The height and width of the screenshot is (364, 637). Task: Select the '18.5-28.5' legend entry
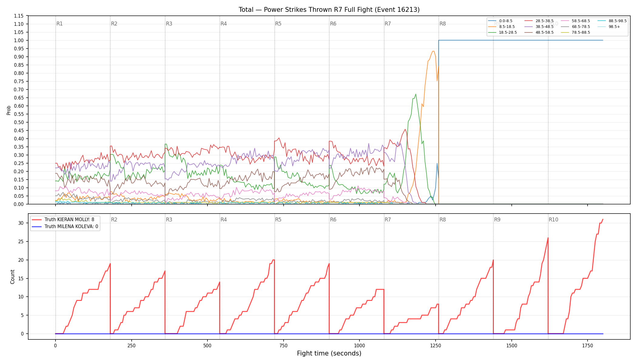(x=503, y=32)
